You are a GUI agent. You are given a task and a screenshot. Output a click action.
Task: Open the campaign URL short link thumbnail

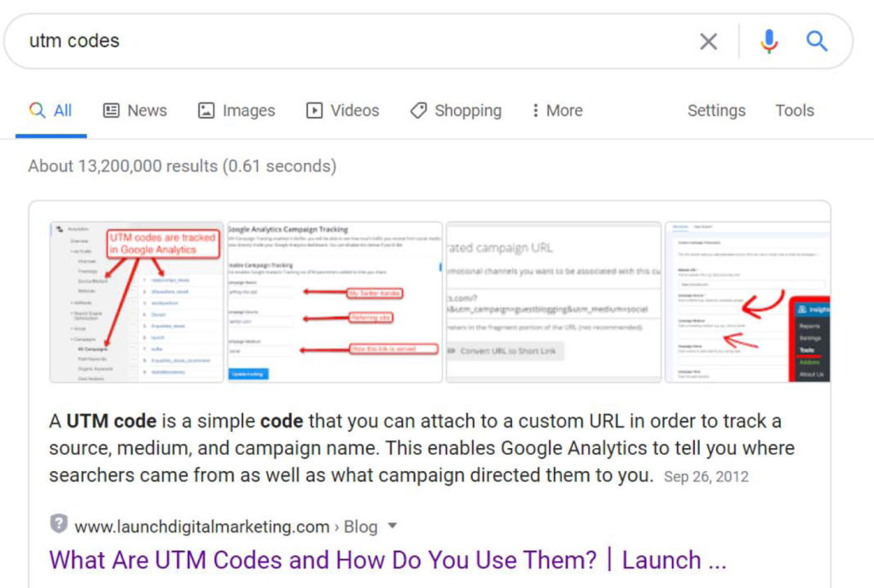coord(553,302)
